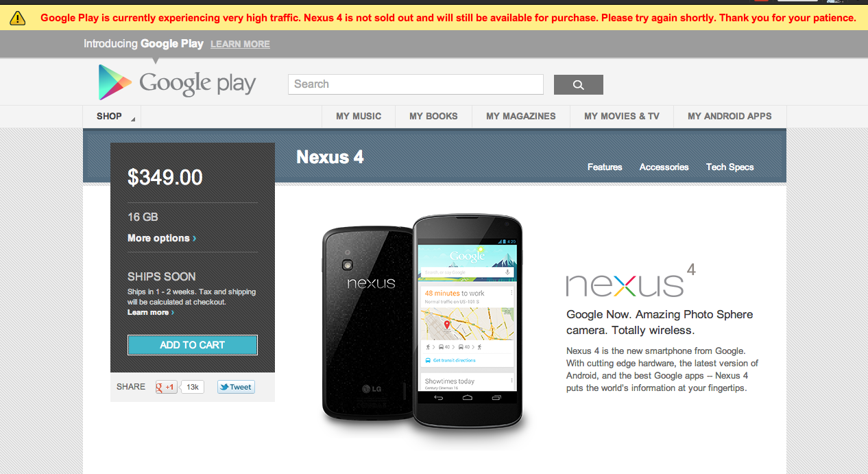This screenshot has height=474, width=868.
Task: Follow the LEARN MORE link in banner
Action: tap(240, 44)
